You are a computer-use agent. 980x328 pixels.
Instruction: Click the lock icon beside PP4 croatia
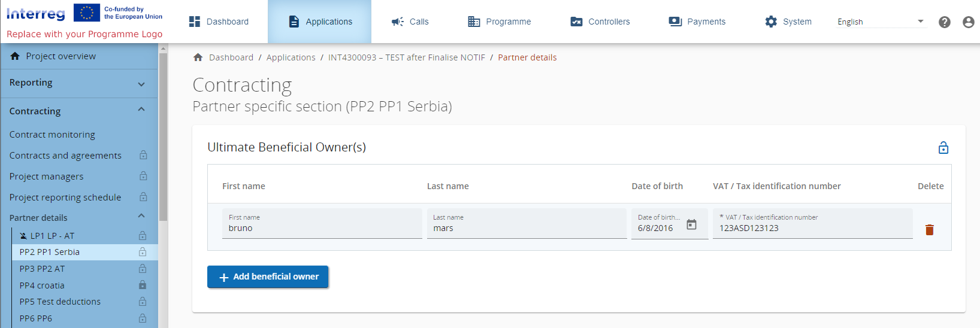point(143,285)
